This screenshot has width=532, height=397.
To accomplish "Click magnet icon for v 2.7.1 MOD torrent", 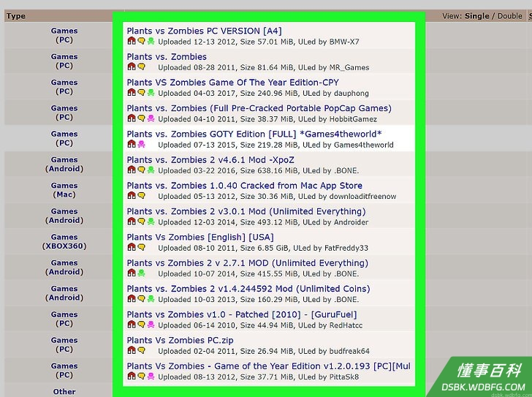I will (132, 273).
